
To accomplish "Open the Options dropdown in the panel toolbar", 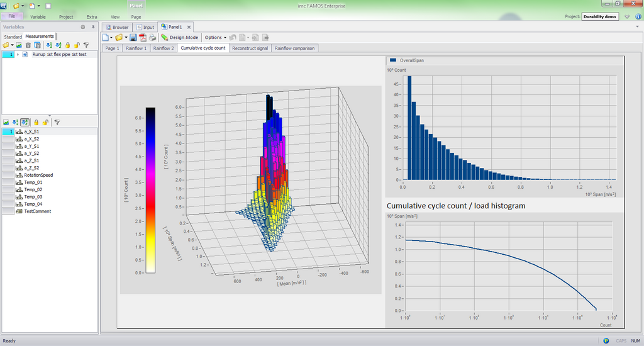I will click(x=216, y=38).
